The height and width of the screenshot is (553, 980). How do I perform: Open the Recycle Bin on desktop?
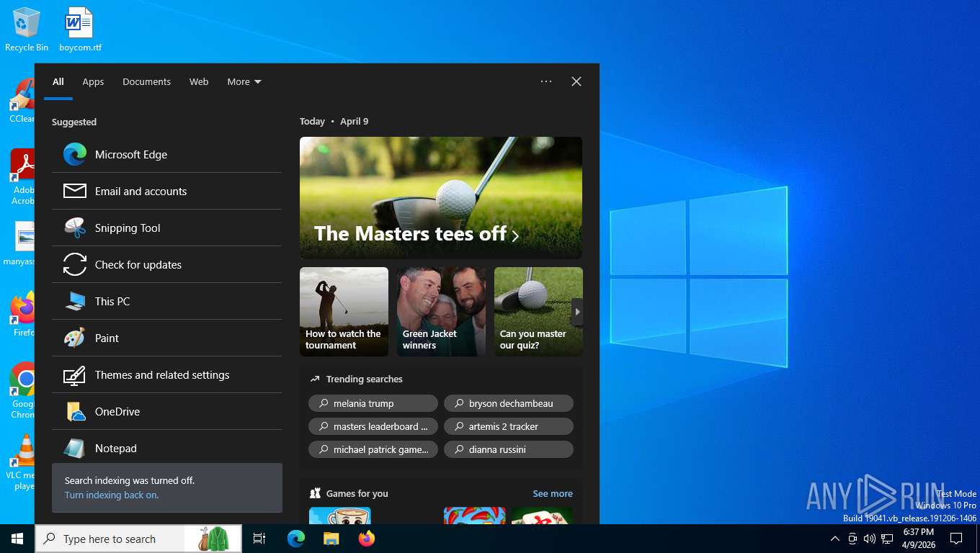pos(27,30)
